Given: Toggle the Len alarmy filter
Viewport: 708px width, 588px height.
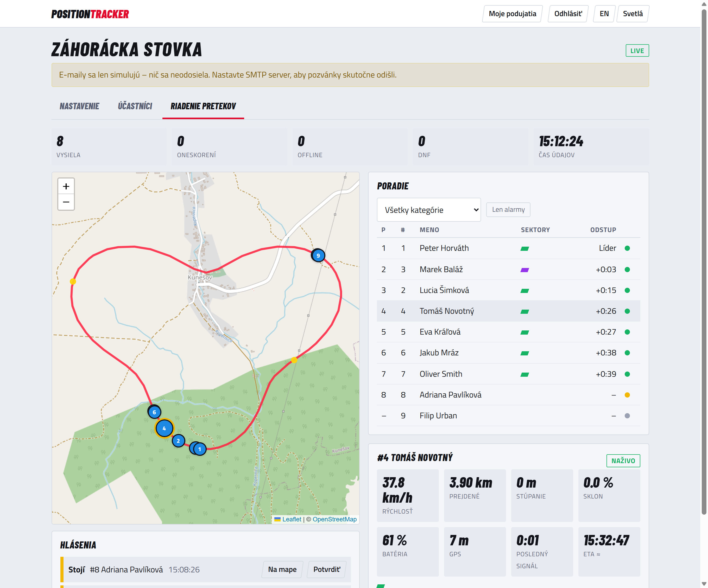Looking at the screenshot, I should point(508,210).
